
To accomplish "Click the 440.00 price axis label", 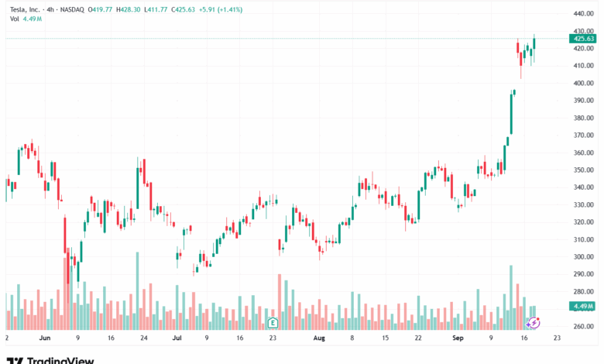I will (x=585, y=13).
